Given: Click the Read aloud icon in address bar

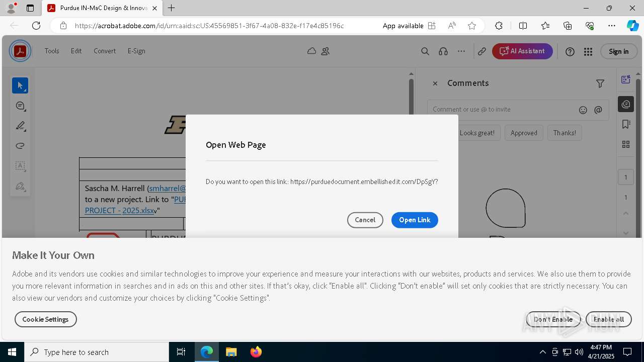Looking at the screenshot, I should point(452,26).
